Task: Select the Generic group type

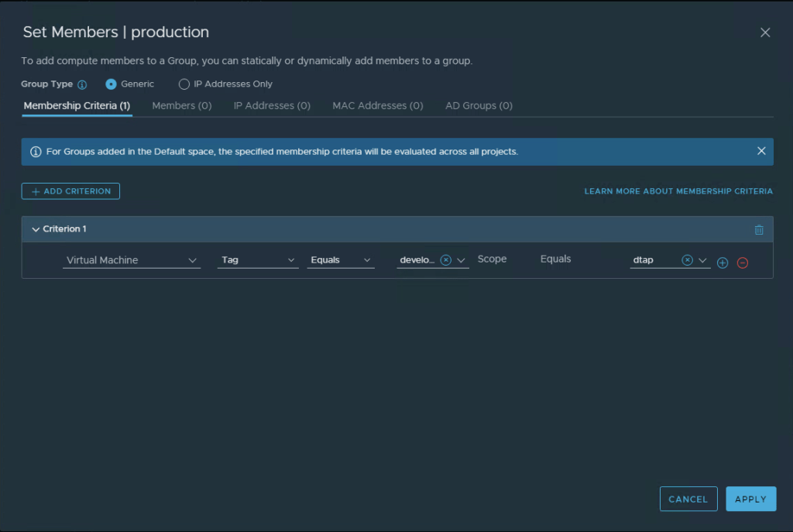Action: coord(112,84)
